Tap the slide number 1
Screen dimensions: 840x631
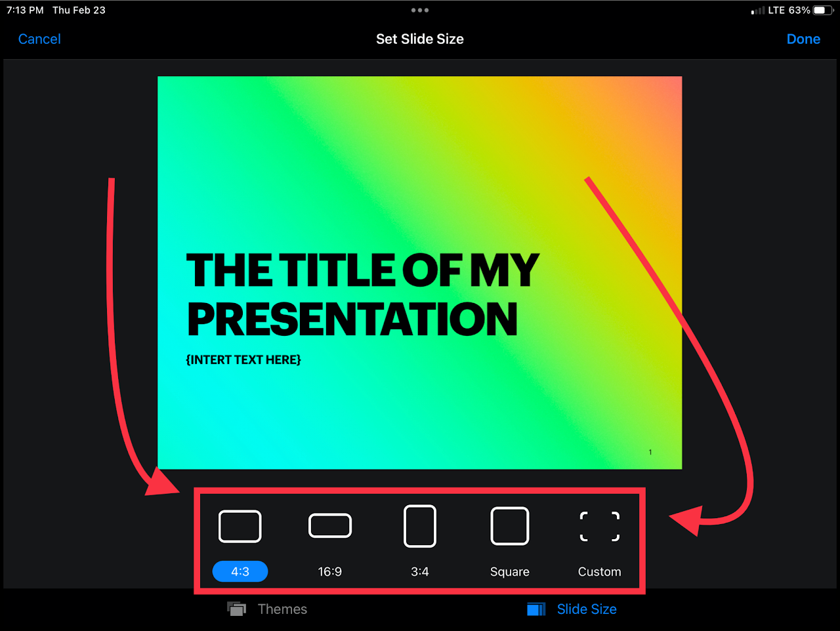click(650, 452)
